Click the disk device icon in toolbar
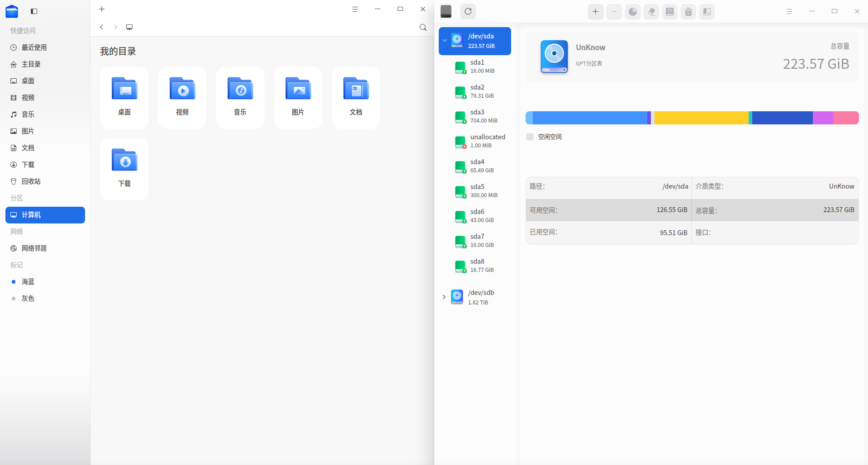The height and width of the screenshot is (465, 868). [x=446, y=11]
